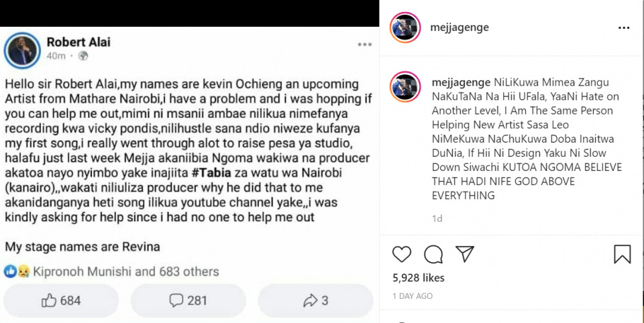Open Facebook post options three-dot menu
The height and width of the screenshot is (323, 644).
tap(364, 45)
